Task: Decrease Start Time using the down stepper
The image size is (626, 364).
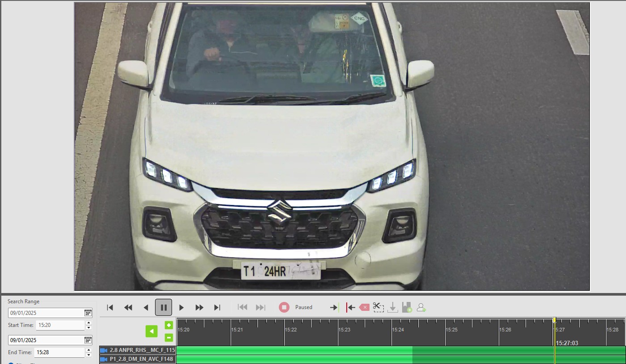Action: click(x=89, y=327)
